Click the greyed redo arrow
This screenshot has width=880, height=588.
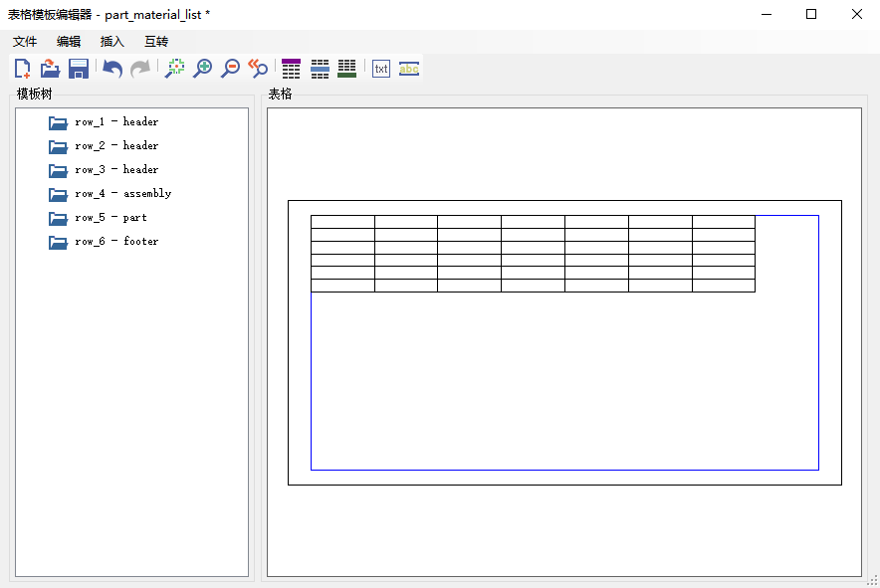click(x=140, y=69)
